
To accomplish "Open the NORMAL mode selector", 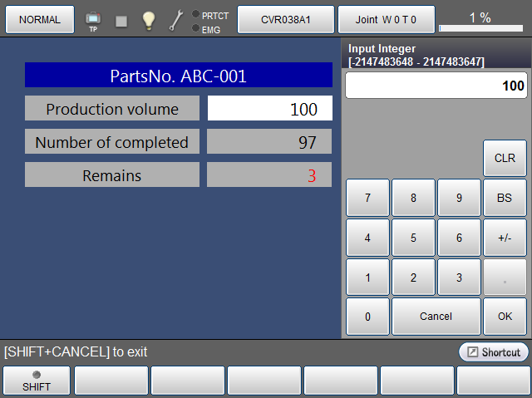I will [39, 19].
